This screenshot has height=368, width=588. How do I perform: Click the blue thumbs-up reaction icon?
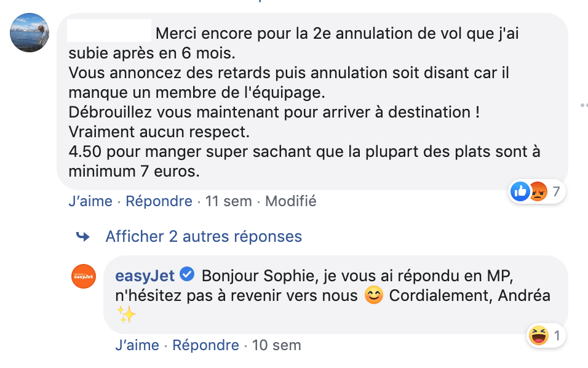pyautogui.click(x=520, y=192)
